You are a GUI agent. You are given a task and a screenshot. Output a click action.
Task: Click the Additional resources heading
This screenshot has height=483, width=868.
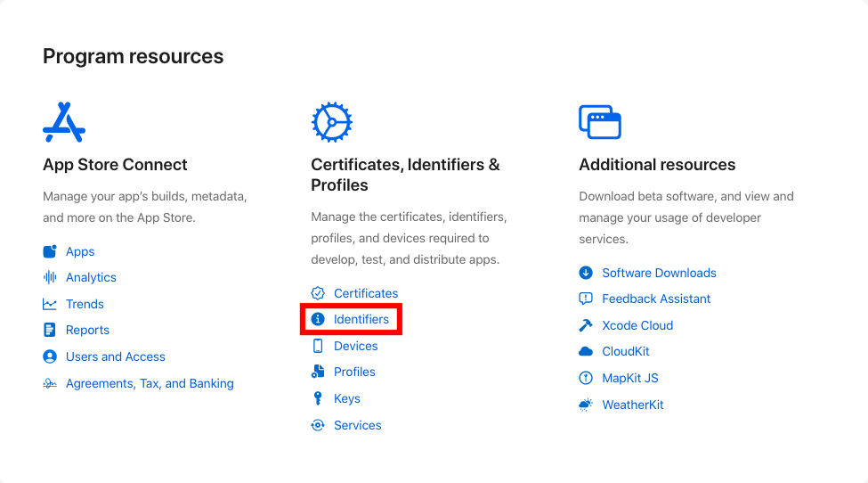(x=657, y=165)
